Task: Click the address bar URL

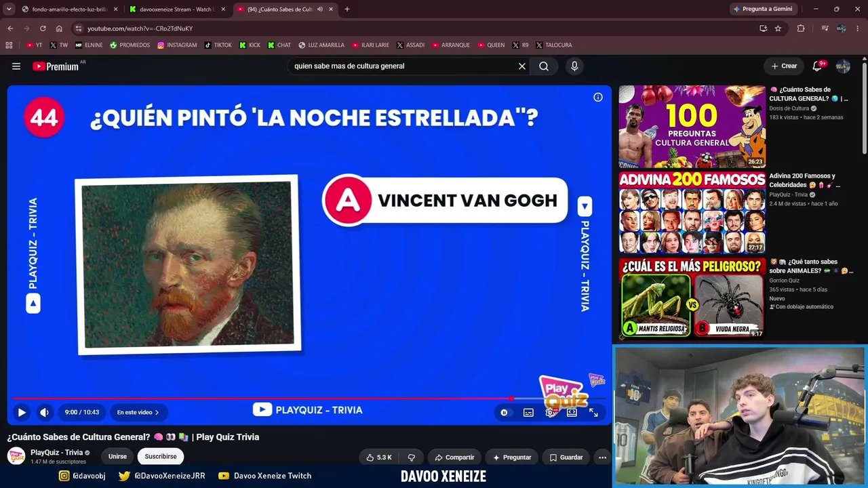Action: click(140, 28)
